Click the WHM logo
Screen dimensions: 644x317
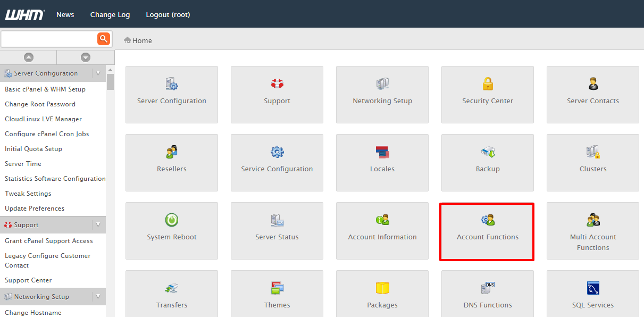click(24, 14)
